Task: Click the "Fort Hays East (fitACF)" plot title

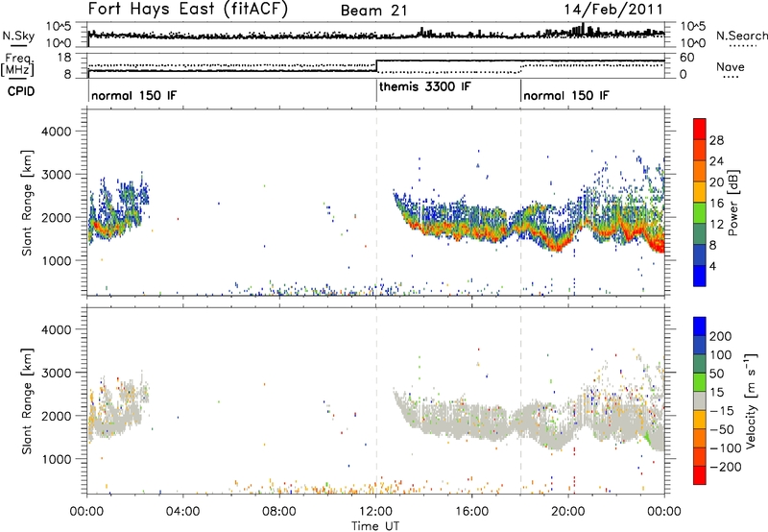Action: (x=187, y=10)
